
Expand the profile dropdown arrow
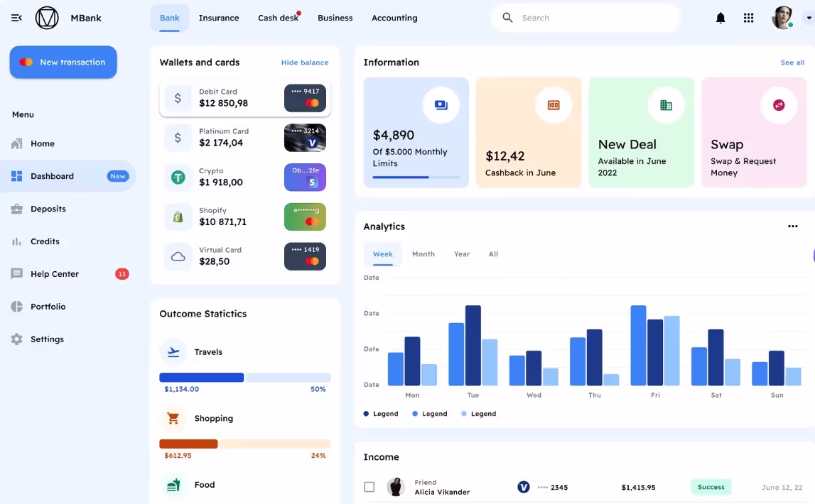(807, 18)
